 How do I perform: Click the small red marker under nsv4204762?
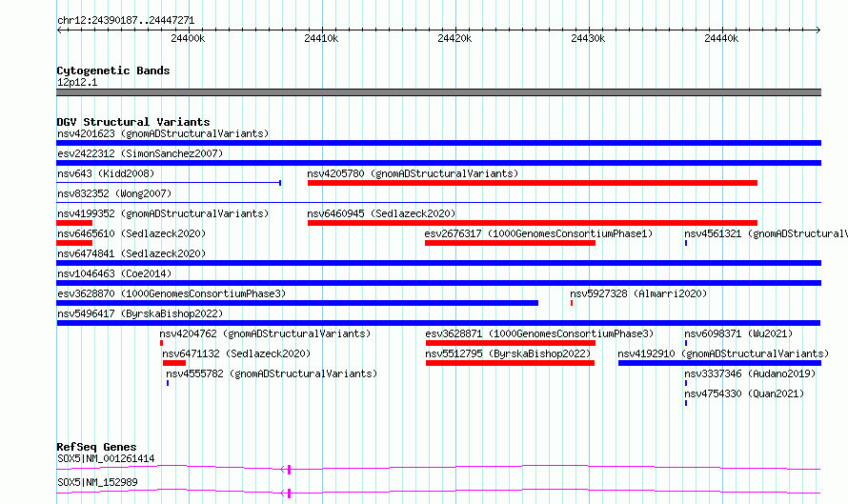click(161, 343)
